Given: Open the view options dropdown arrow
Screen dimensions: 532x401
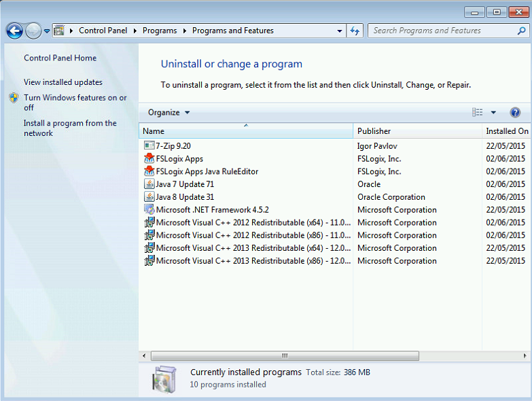Looking at the screenshot, I should pos(493,112).
